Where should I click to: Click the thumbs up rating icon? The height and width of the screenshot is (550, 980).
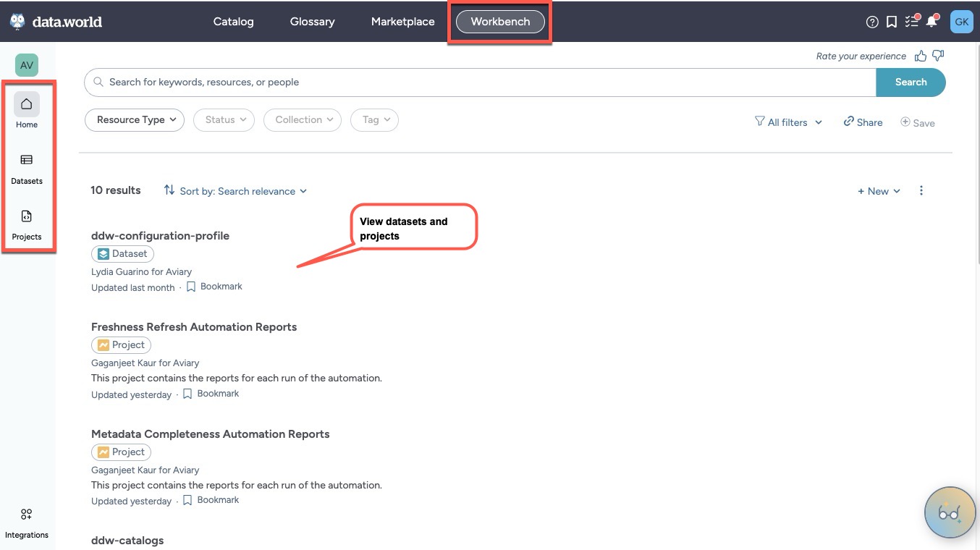point(921,56)
